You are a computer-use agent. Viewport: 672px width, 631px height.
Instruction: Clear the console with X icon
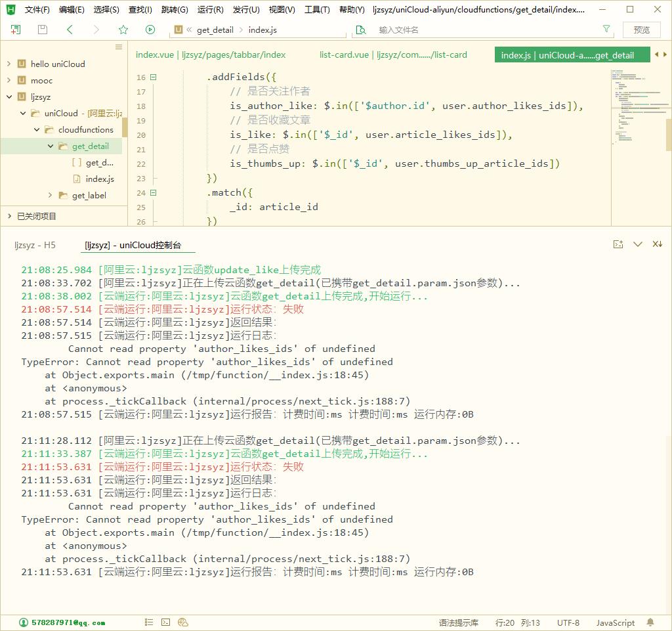658,244
